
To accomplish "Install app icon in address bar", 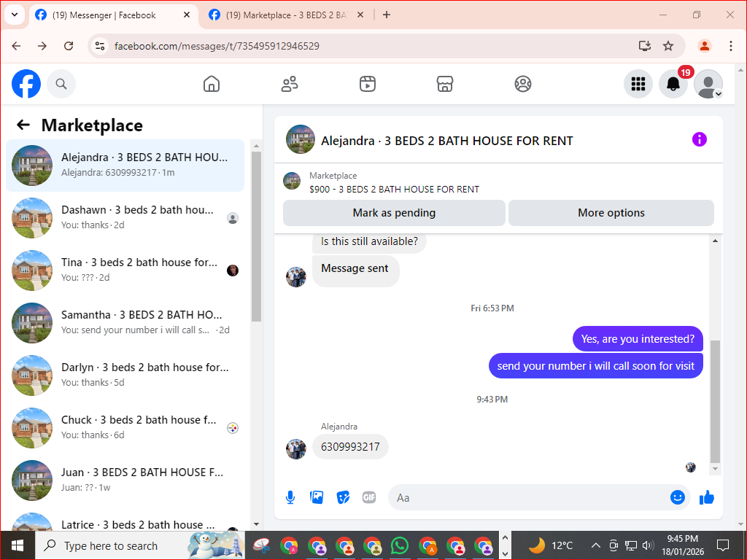I will pos(645,46).
